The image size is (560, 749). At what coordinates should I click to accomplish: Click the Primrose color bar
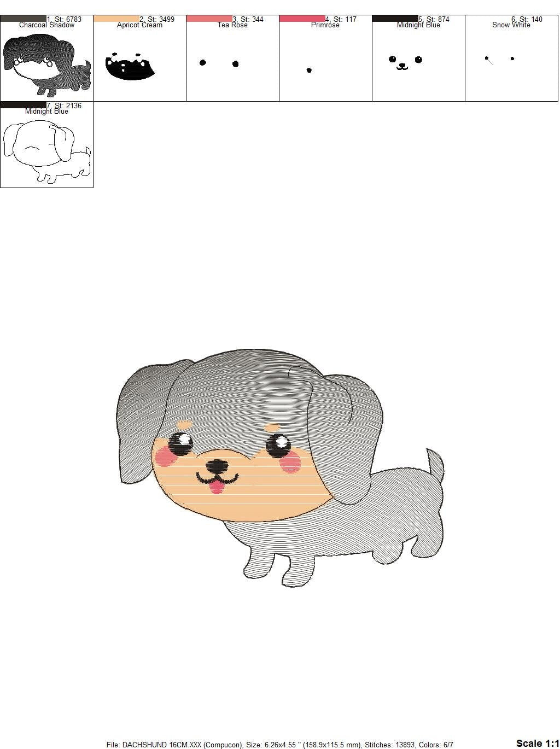[302, 19]
